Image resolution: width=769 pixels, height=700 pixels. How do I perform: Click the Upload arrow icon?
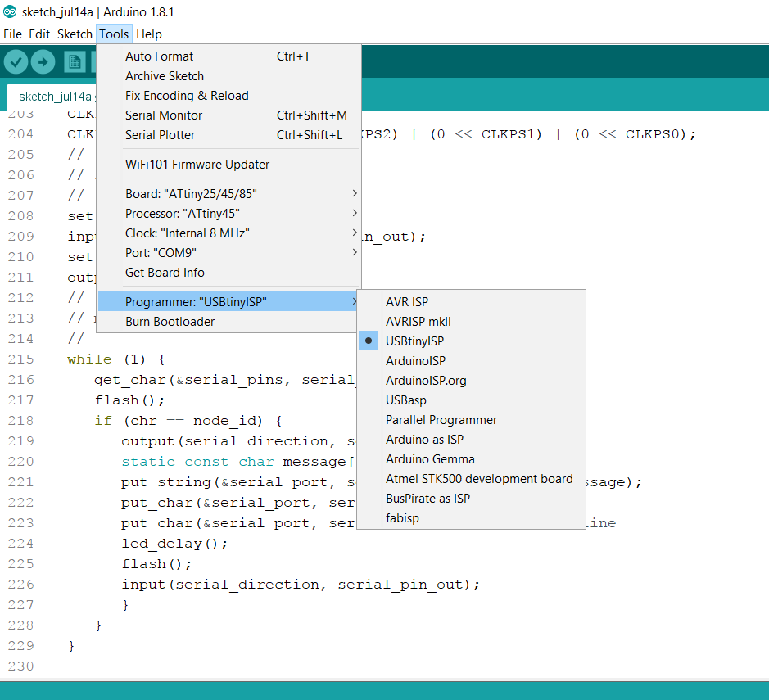point(43,62)
